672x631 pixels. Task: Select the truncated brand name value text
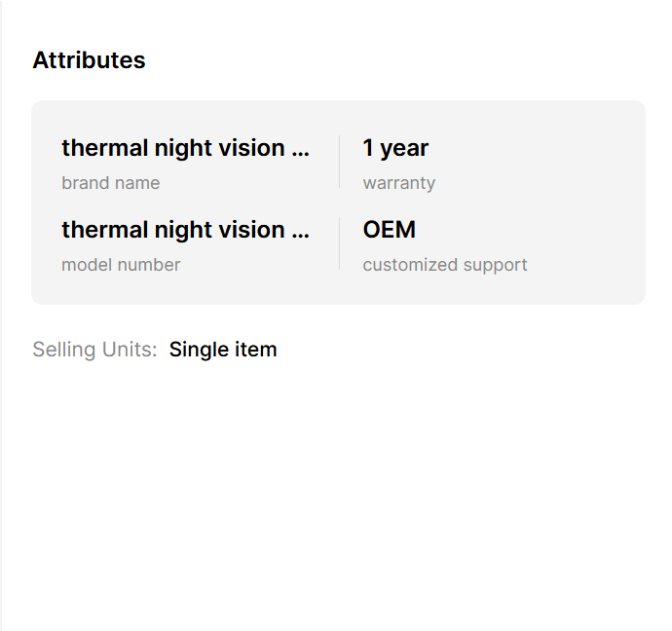[x=185, y=148]
